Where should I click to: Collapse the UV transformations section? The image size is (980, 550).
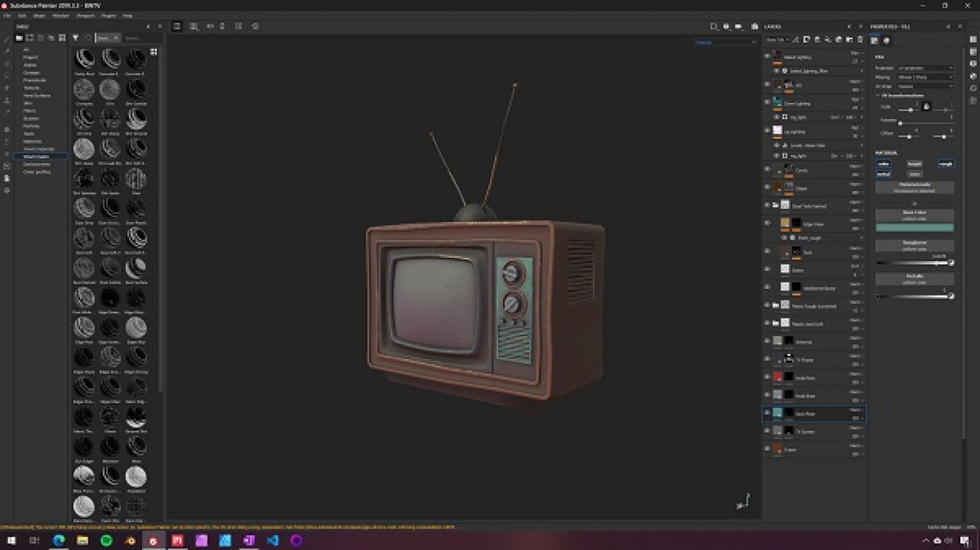tap(878, 95)
